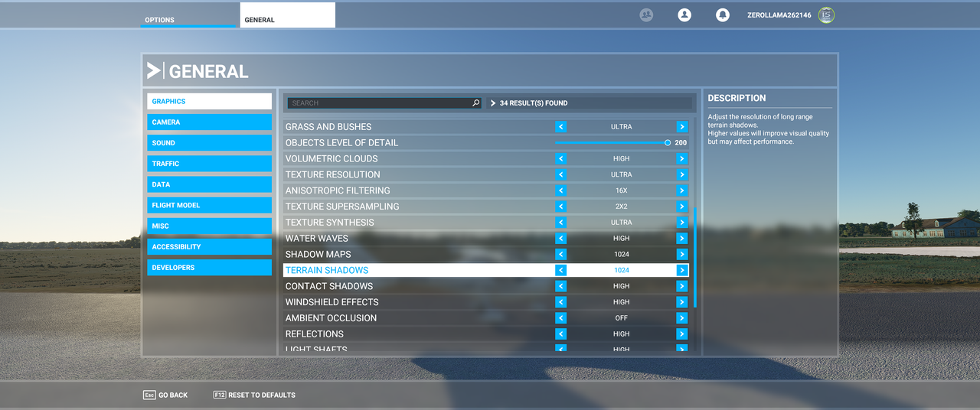Click the Water Waves row label
The image size is (980, 410).
[x=317, y=239]
